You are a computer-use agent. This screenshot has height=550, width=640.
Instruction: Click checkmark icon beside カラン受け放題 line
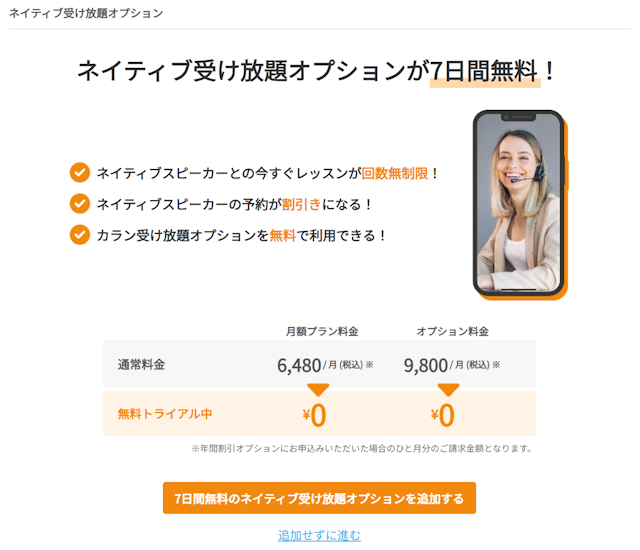(80, 235)
